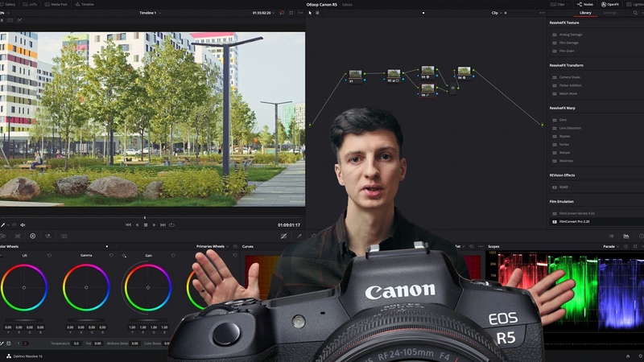Click the Gain white point picker icon
Viewport: 644px width, 362px height.
124,255
